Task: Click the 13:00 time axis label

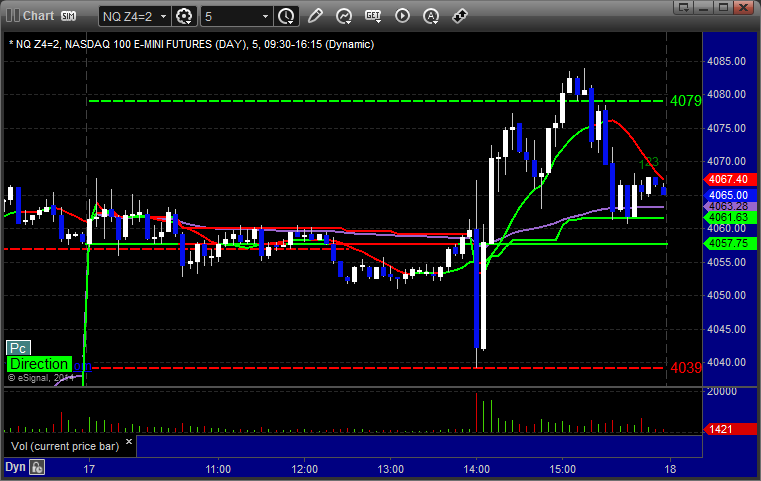Action: coord(391,469)
